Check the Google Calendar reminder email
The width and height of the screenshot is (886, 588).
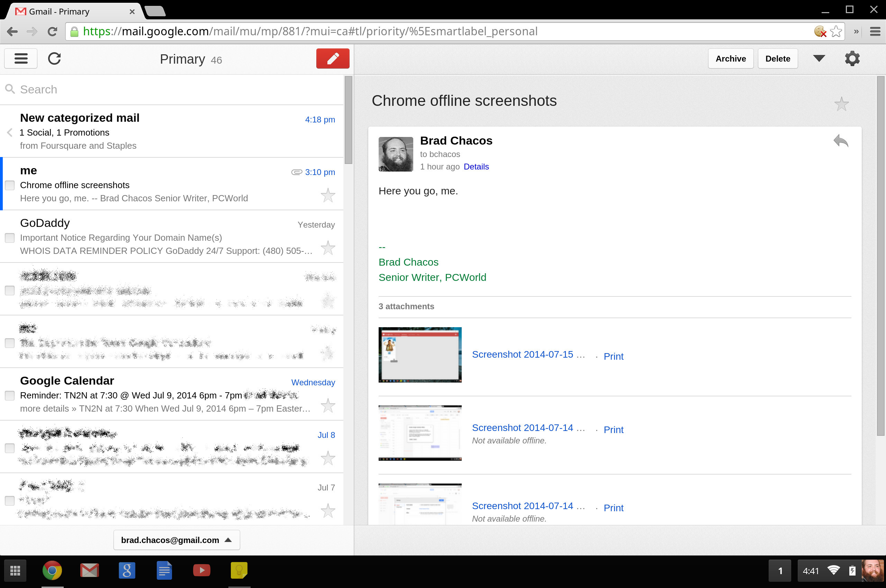[10, 396]
